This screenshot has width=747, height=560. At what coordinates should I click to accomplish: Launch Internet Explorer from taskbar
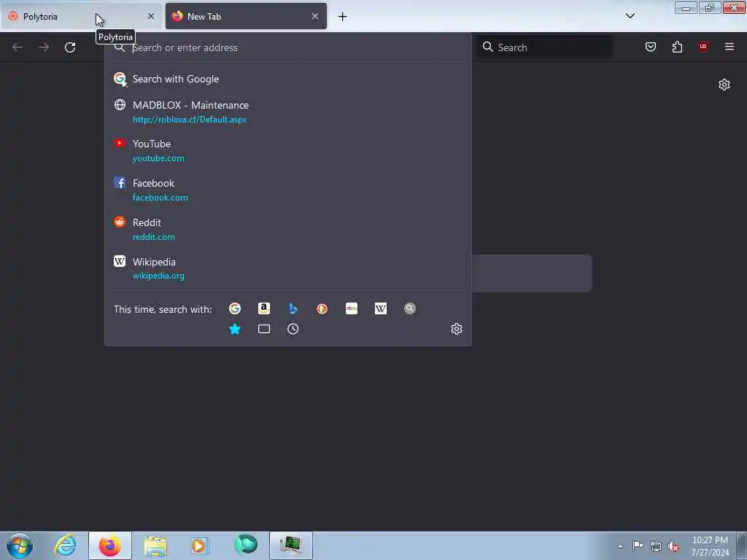click(x=65, y=545)
